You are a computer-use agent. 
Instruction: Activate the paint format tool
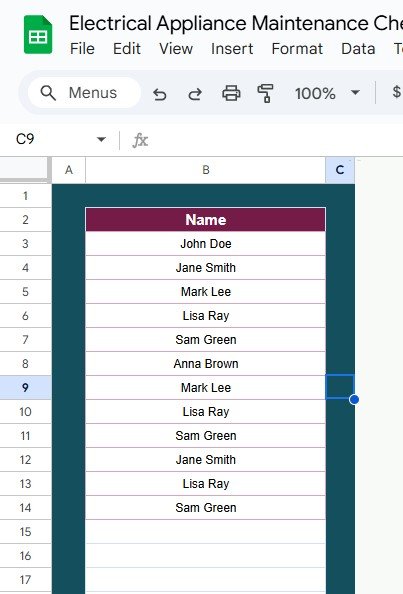(266, 93)
